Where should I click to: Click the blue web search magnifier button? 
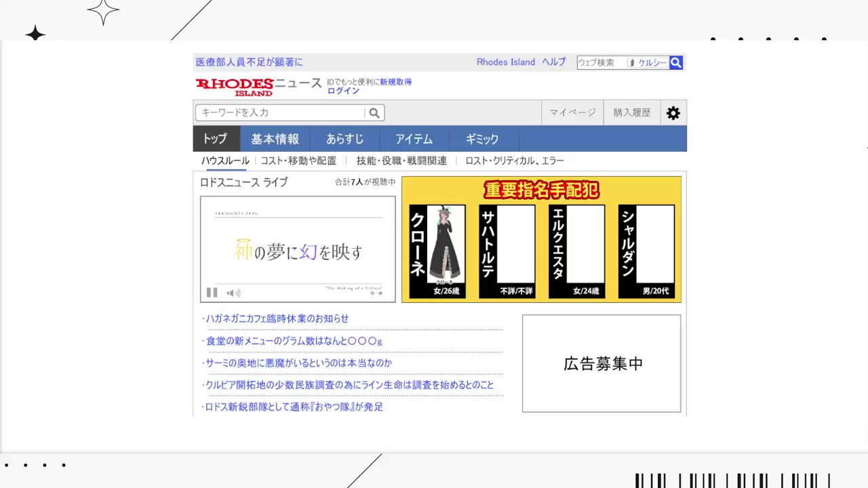coord(676,62)
